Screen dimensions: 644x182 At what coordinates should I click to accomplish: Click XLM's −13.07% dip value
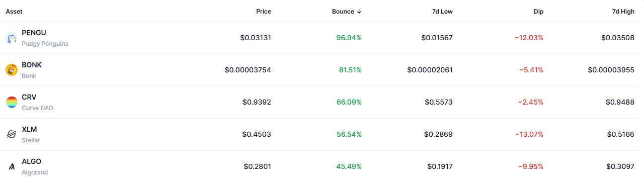pos(529,134)
